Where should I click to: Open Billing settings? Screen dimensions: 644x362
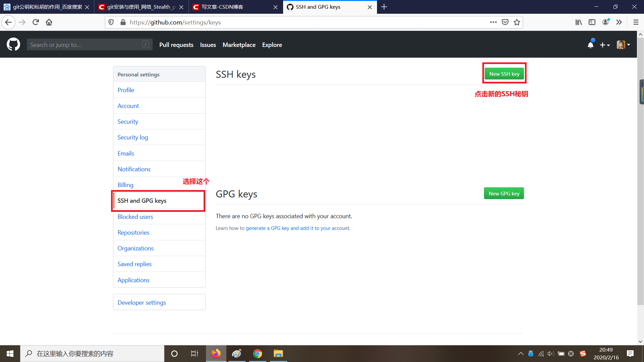pos(159,185)
